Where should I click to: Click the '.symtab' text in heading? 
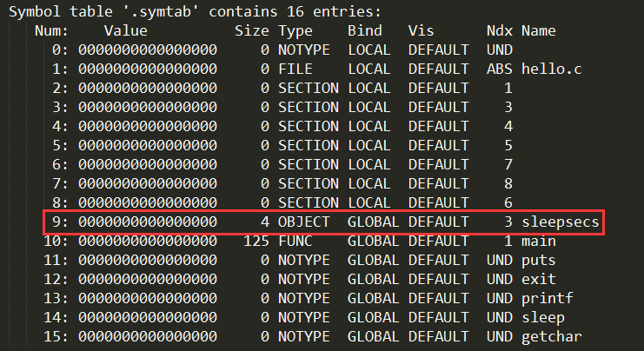(x=161, y=12)
